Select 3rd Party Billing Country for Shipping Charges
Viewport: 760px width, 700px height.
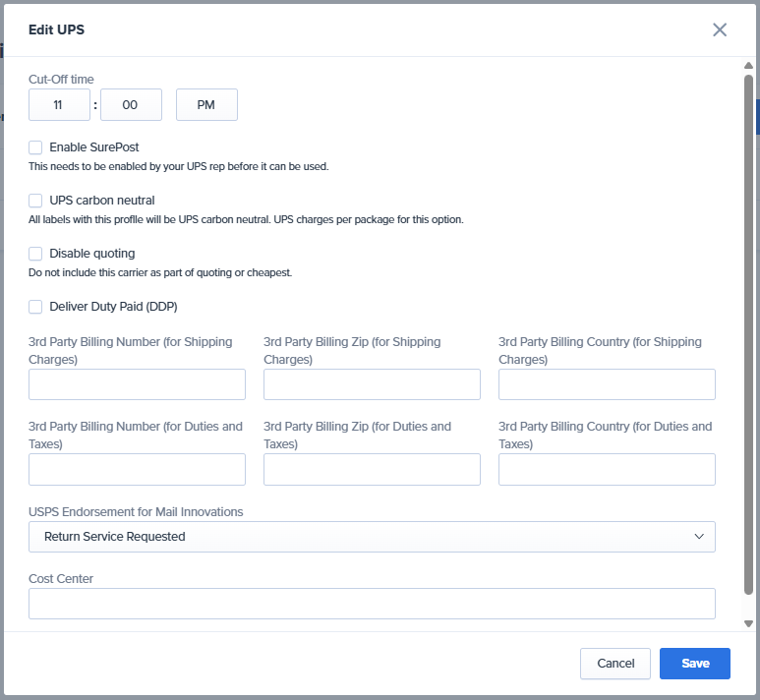(x=607, y=384)
